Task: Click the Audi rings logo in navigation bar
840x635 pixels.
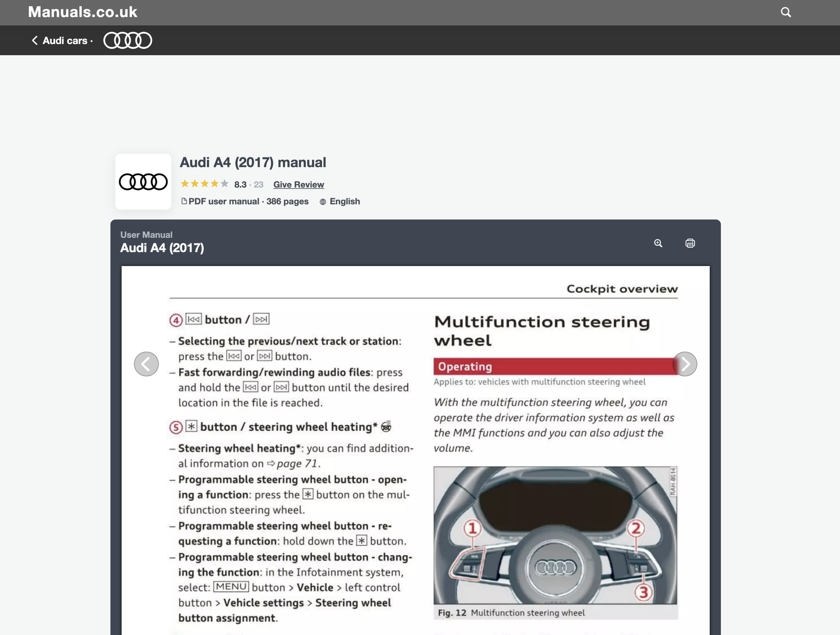Action: 128,40
